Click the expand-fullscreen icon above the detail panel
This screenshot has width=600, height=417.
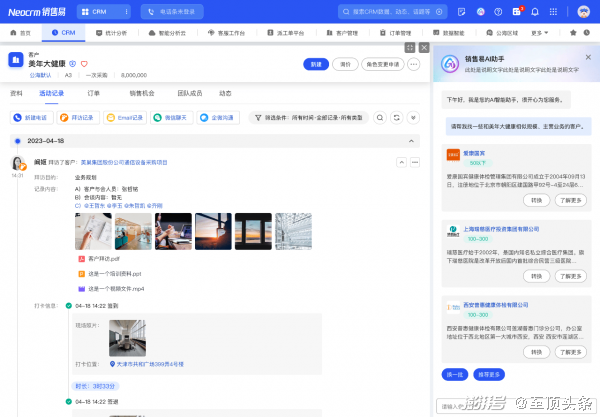[x=409, y=47]
